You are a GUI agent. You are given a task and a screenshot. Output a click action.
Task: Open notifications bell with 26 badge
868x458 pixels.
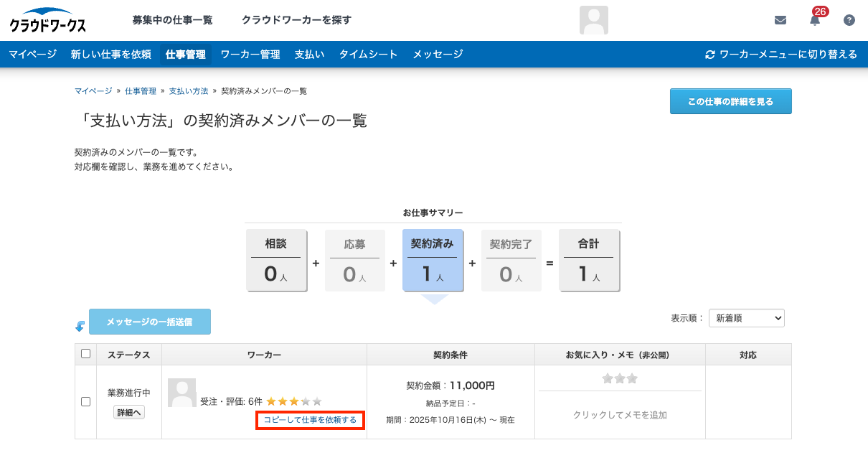coord(815,20)
